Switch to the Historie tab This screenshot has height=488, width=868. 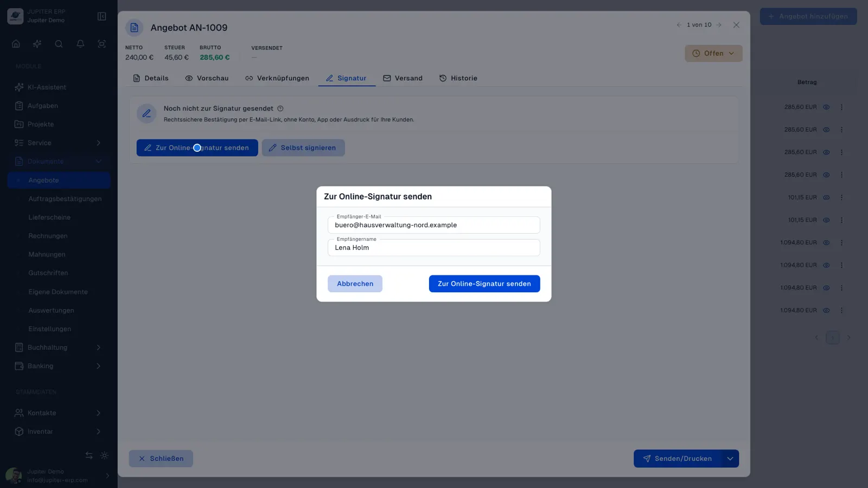coord(458,78)
